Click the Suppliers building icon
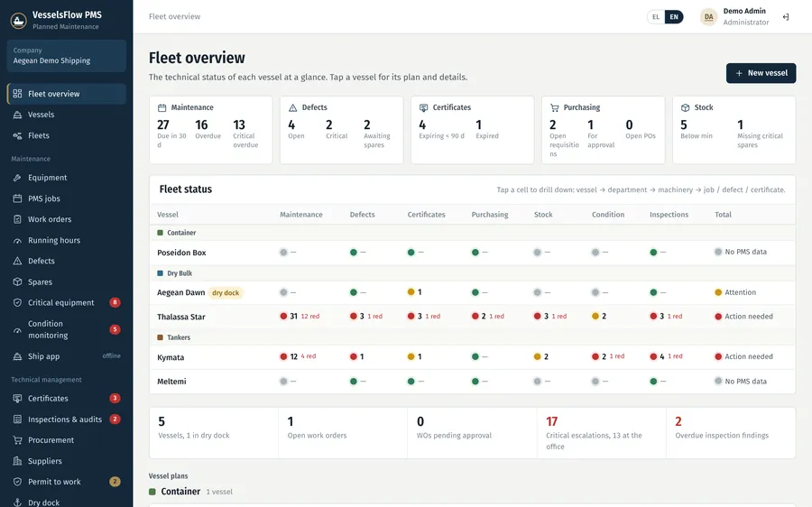 pos(18,461)
